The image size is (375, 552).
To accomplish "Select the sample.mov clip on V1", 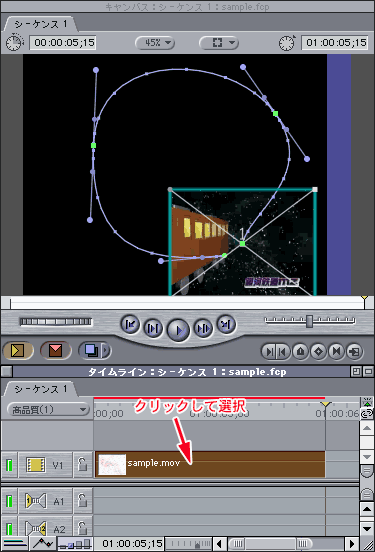I will point(210,464).
